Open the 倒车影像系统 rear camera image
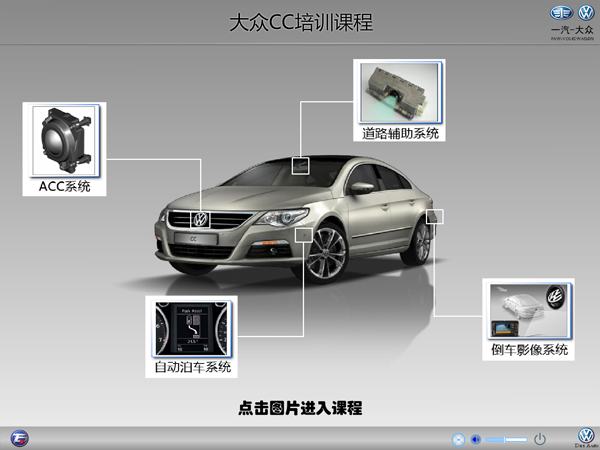This screenshot has height=450, width=600. tap(529, 310)
